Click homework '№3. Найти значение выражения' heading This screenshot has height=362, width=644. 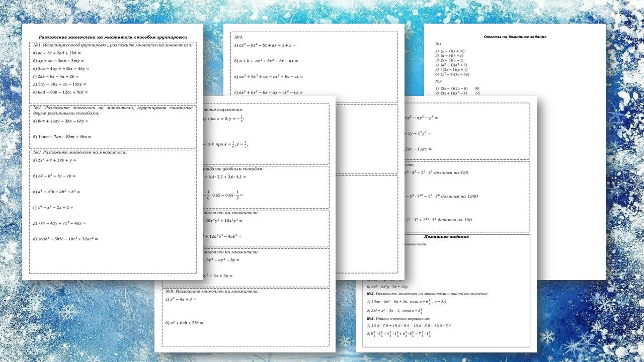398,318
